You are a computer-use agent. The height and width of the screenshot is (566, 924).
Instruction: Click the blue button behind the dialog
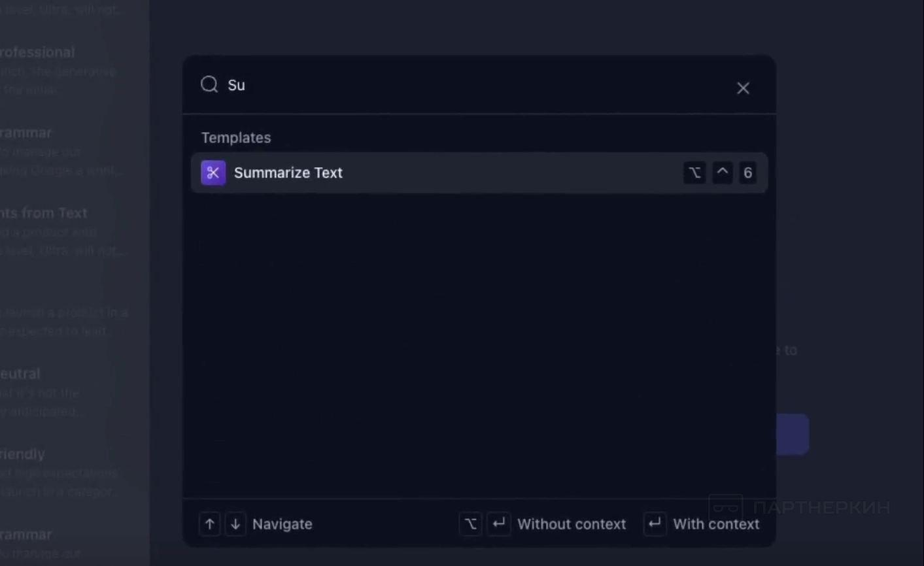pos(793,434)
